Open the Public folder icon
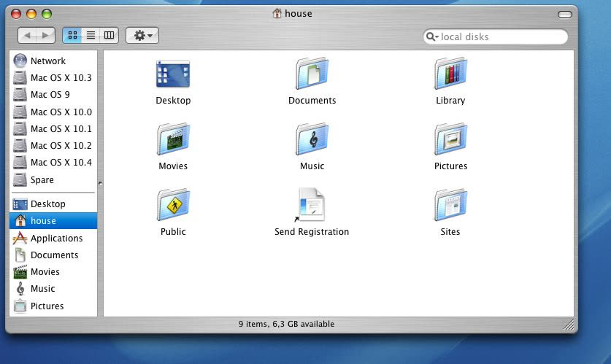611x364 pixels. click(x=173, y=206)
